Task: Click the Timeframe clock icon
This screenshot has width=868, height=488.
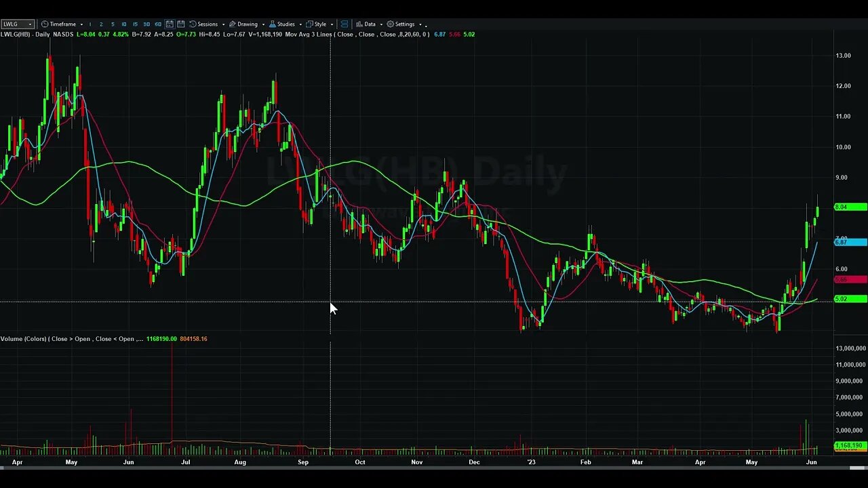Action: 45,24
